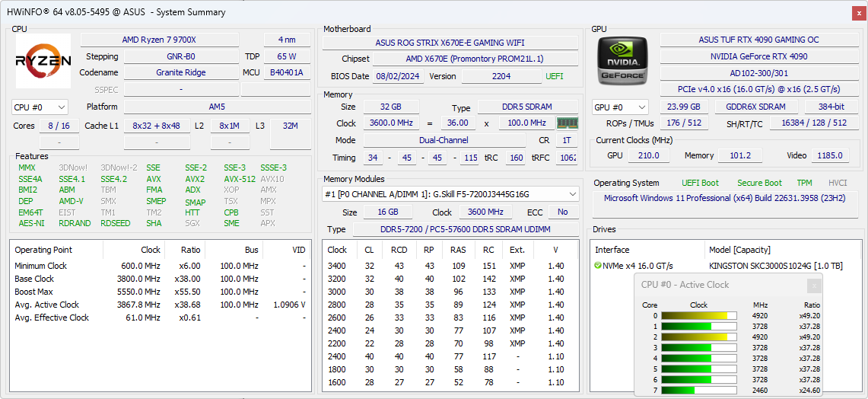Click the ECC No field
Image resolution: width=868 pixels, height=399 pixels.
click(563, 212)
